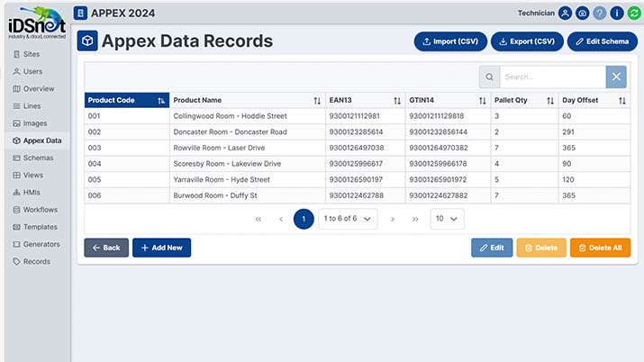Select row 'Collingwood Room - Hoddle Street'

357,116
